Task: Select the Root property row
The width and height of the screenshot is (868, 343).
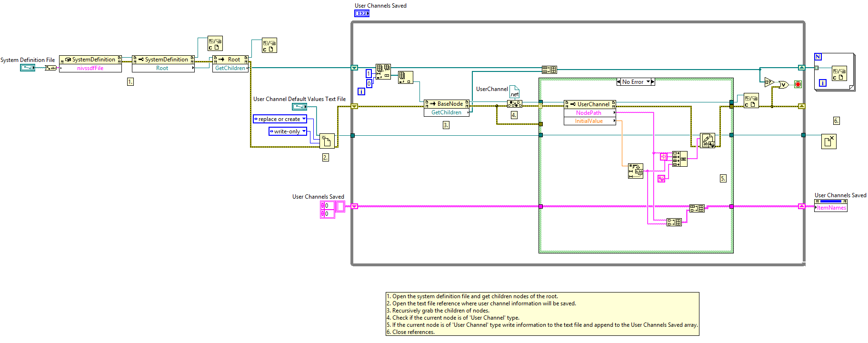Action: pos(163,68)
